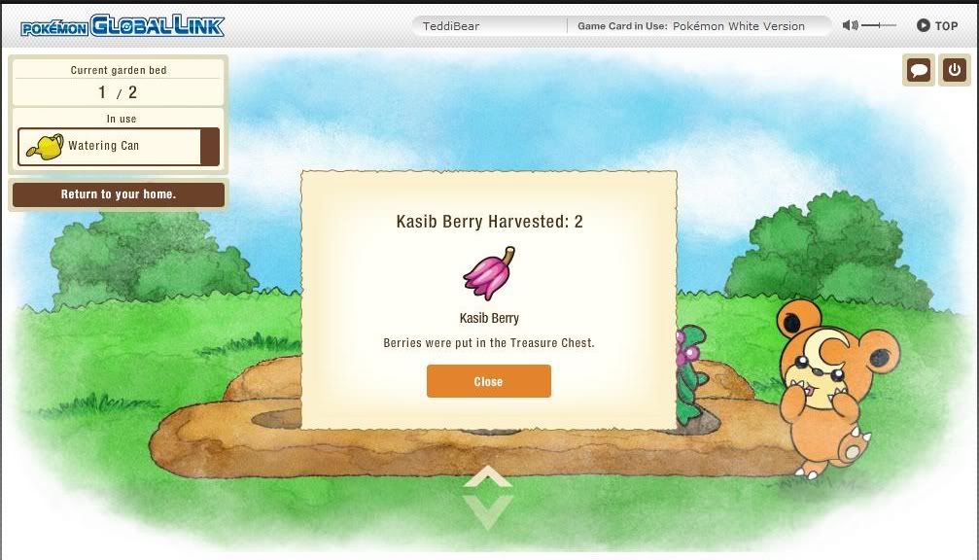979x560 pixels.
Task: Open the chat speech bubble icon
Action: (919, 70)
